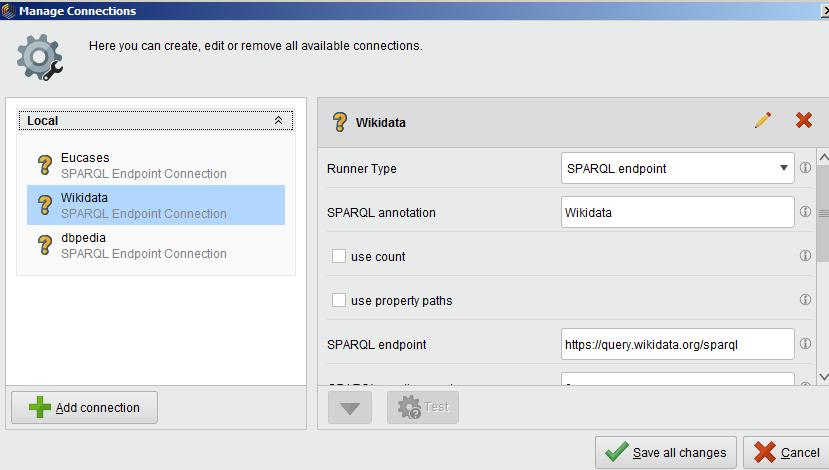Click the question mark icon next to Eucases
Screen dimensions: 829x470
45,165
